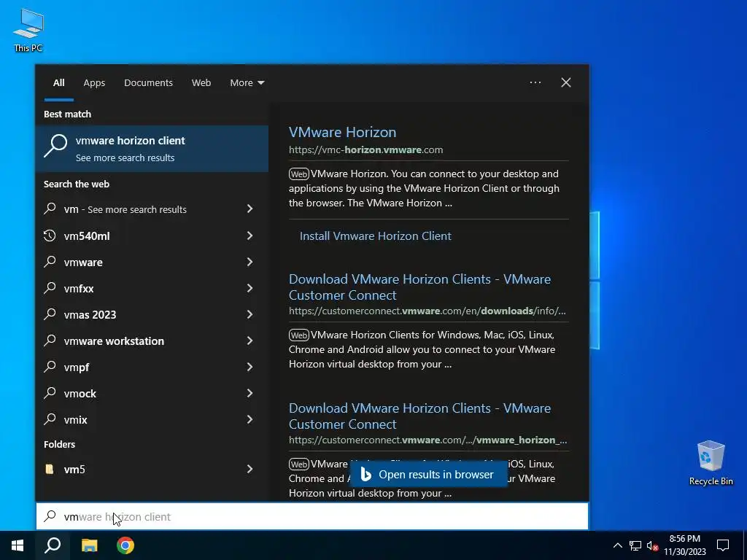The width and height of the screenshot is (747, 560).
Task: Click the vm5 folder icon
Action: pos(50,469)
